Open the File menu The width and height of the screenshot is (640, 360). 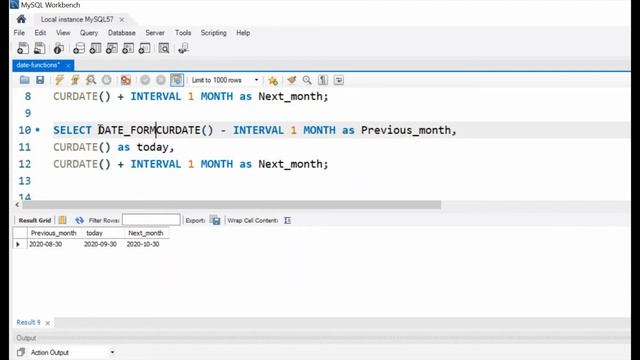(19, 33)
